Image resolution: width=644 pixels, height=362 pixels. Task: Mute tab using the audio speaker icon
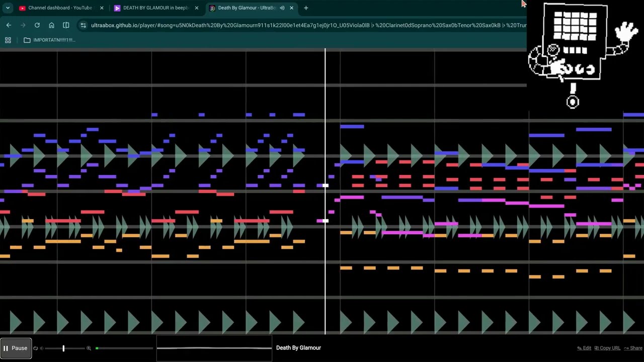[282, 8]
